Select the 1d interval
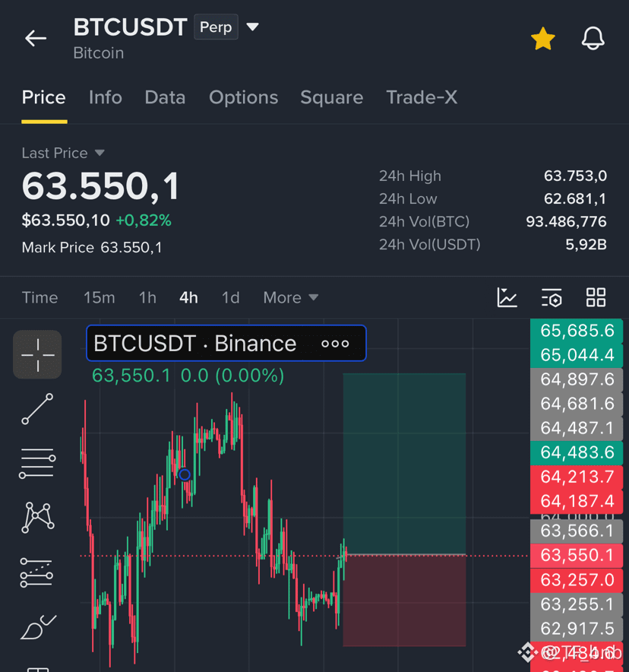 click(x=230, y=297)
